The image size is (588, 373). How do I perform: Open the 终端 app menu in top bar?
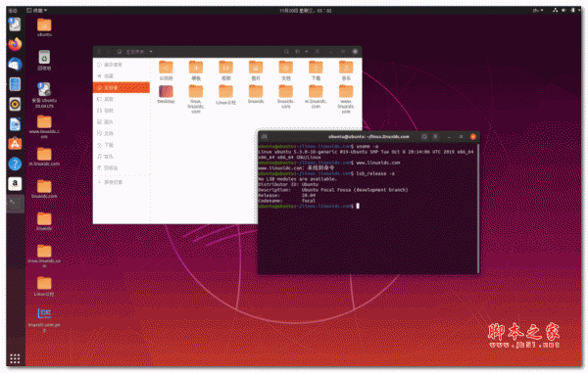point(37,11)
